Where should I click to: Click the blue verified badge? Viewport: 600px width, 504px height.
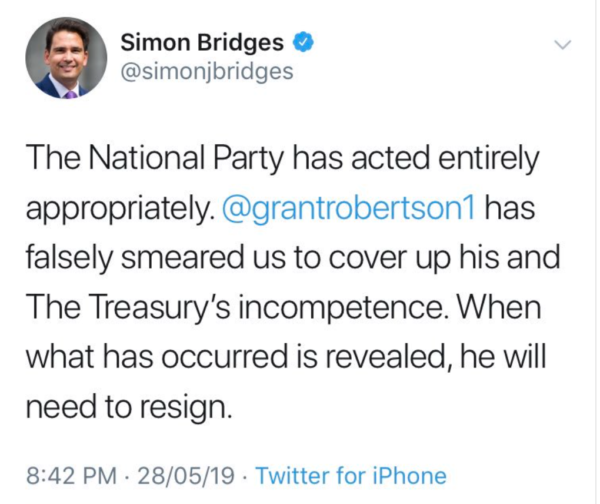pyautogui.click(x=304, y=43)
